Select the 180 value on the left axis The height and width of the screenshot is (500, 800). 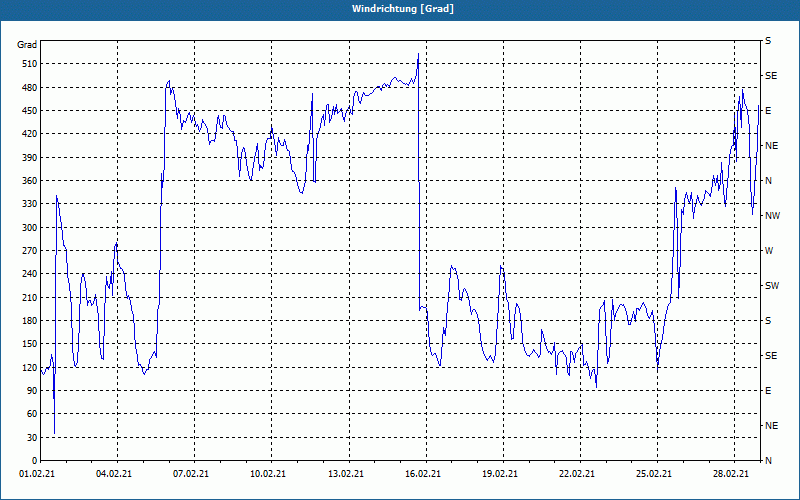29,320
